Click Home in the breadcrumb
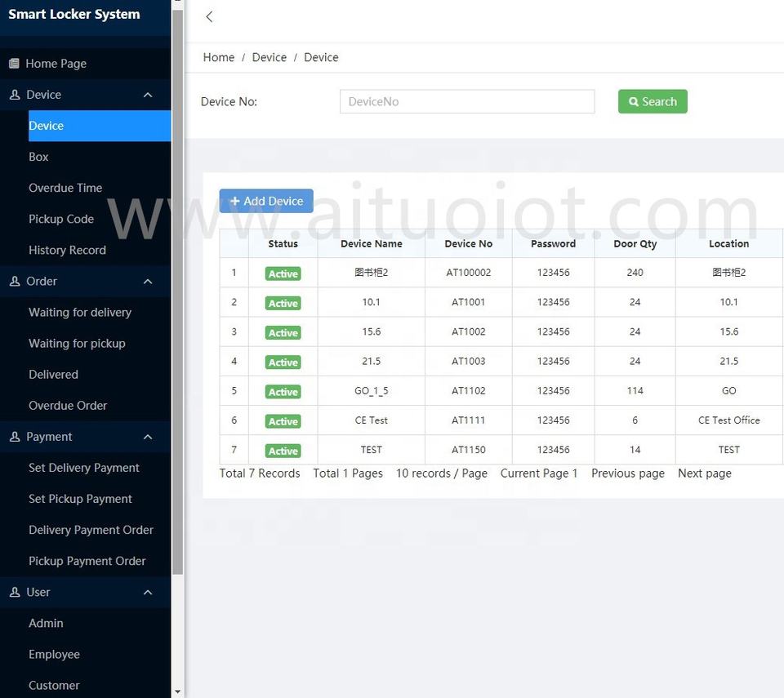The image size is (784, 698). click(x=219, y=57)
